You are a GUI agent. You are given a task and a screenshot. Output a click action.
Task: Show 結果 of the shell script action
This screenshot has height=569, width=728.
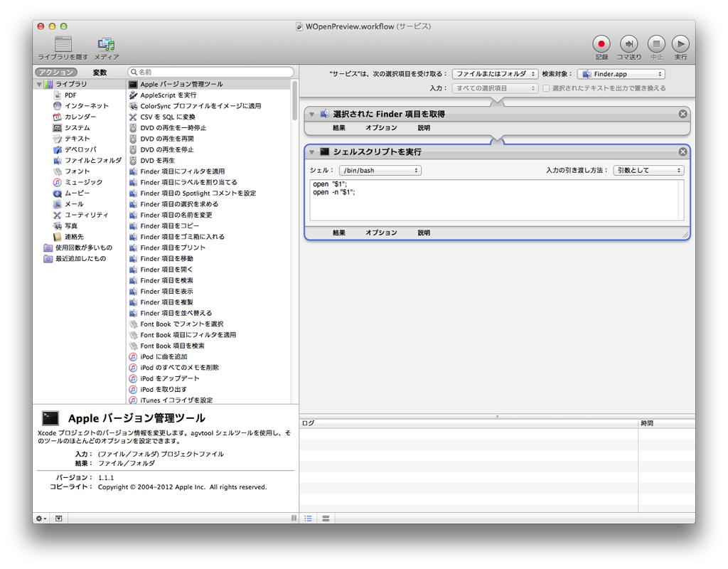point(339,233)
